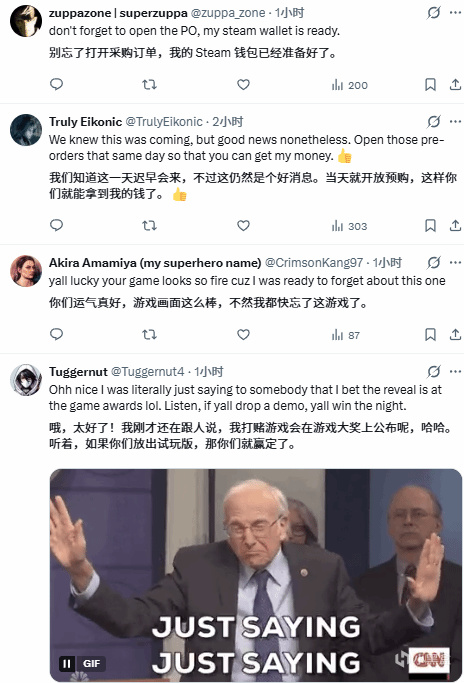Bookmark zuppazone's steam wallet tweet
This screenshot has height=683, width=464.
point(430,85)
